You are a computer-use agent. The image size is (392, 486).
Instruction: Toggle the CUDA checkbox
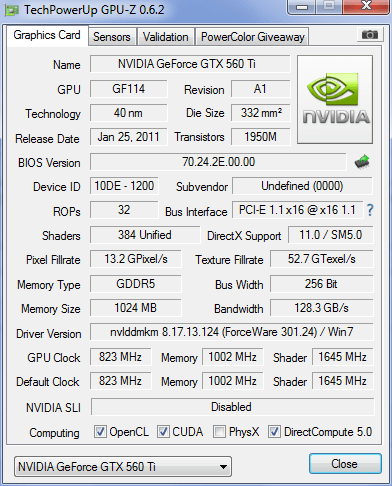pos(163,432)
